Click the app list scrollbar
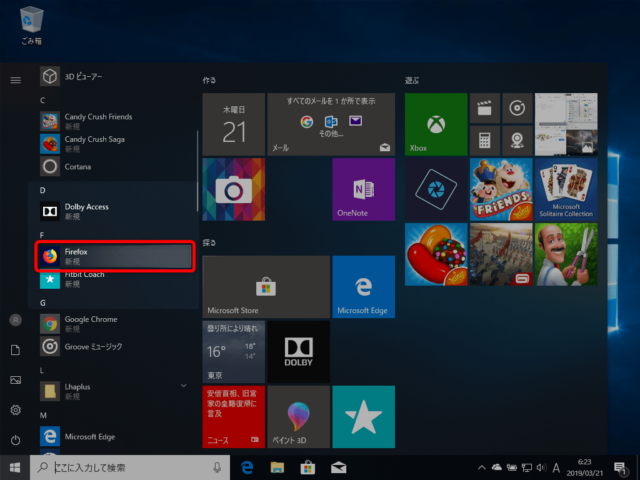This screenshot has height=480, width=640. point(198,171)
